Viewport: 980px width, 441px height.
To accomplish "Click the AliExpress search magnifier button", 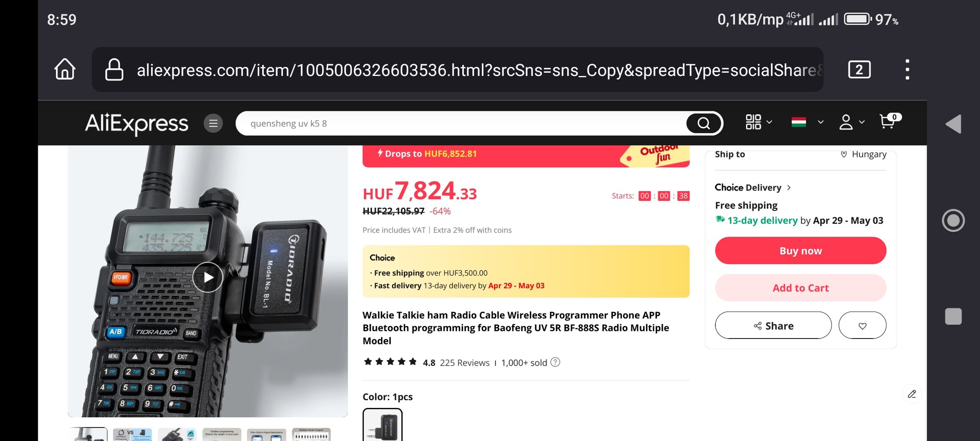I will coord(704,123).
